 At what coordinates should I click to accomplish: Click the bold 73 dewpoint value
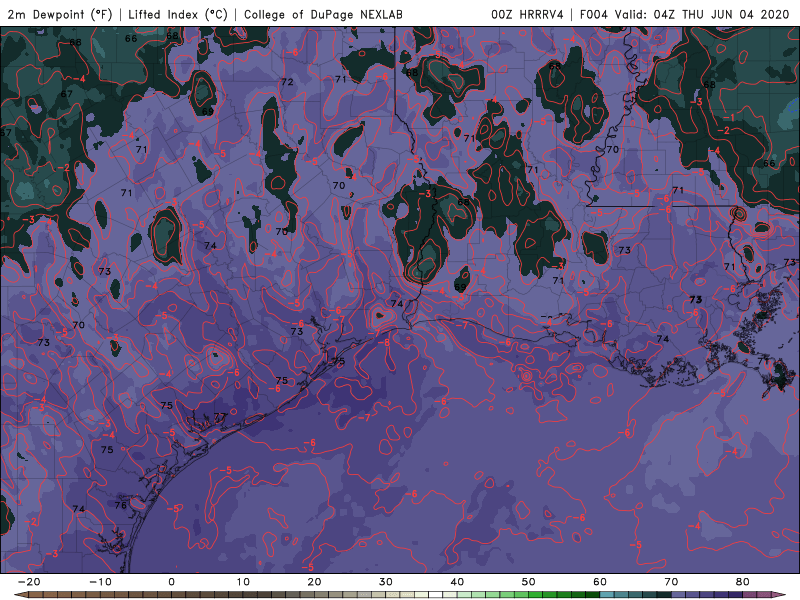(x=695, y=299)
